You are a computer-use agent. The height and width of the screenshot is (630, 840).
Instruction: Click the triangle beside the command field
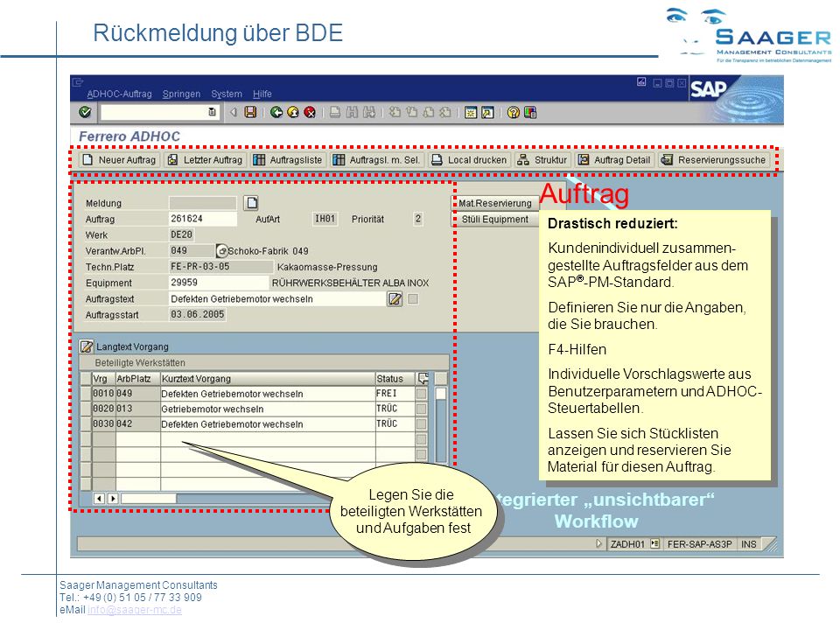(x=233, y=112)
